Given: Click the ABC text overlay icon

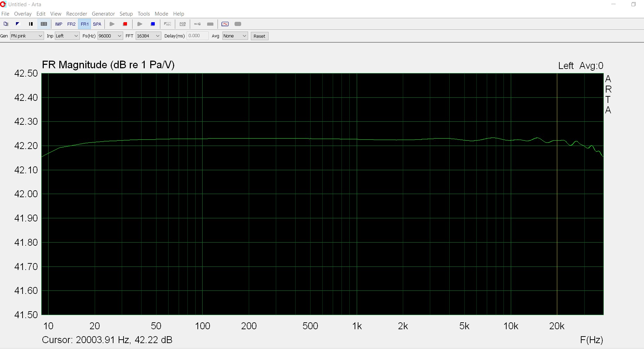Looking at the screenshot, I should tap(168, 24).
